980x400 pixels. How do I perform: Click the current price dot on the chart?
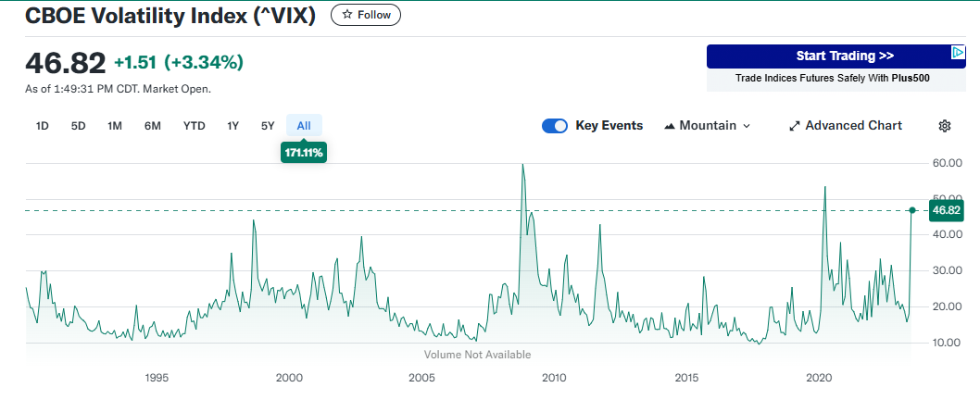click(912, 210)
